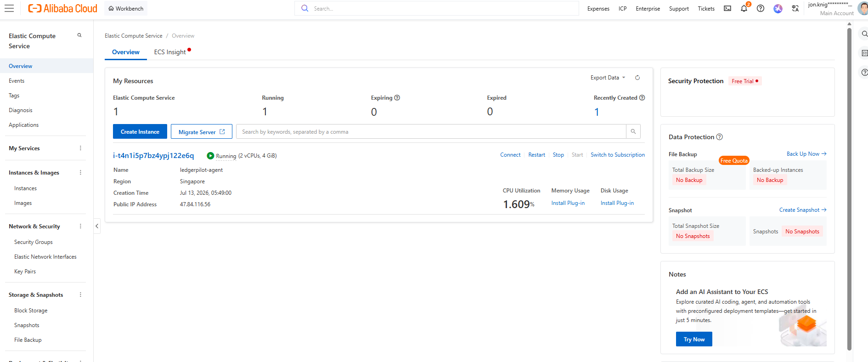
Task: Open the account avatar menu
Action: click(x=862, y=8)
